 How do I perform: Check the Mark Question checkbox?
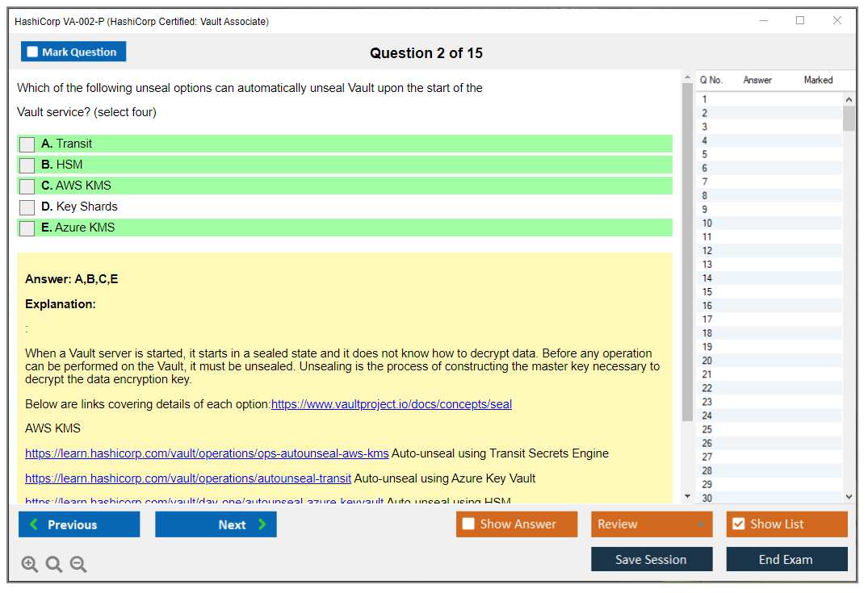click(x=33, y=52)
